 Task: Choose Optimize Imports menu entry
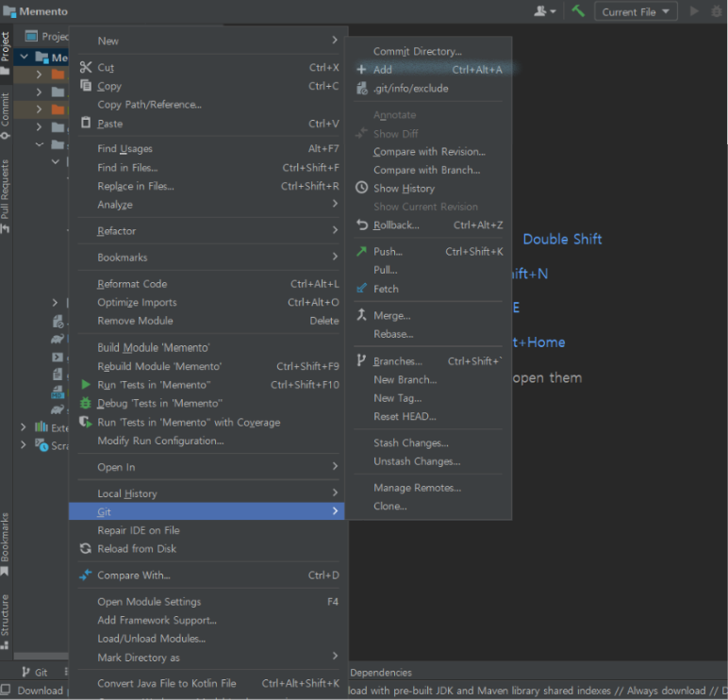click(x=207, y=302)
